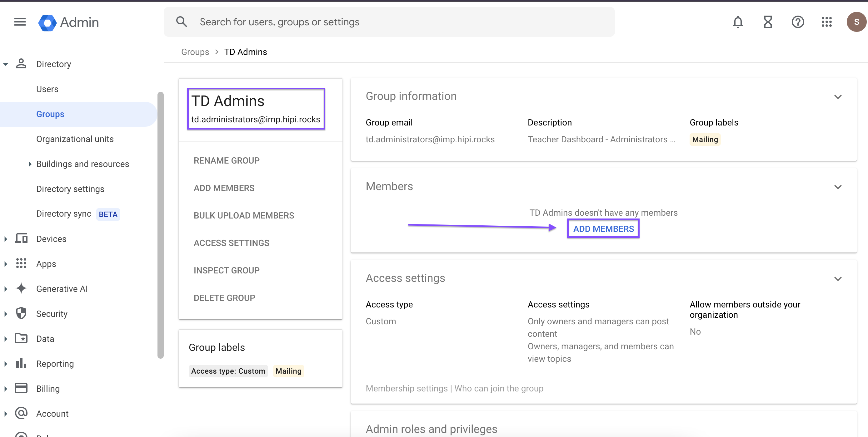This screenshot has width=868, height=437.
Task: Click group email td.administrators@imp.hipi.rocks value
Action: pyautogui.click(x=430, y=139)
